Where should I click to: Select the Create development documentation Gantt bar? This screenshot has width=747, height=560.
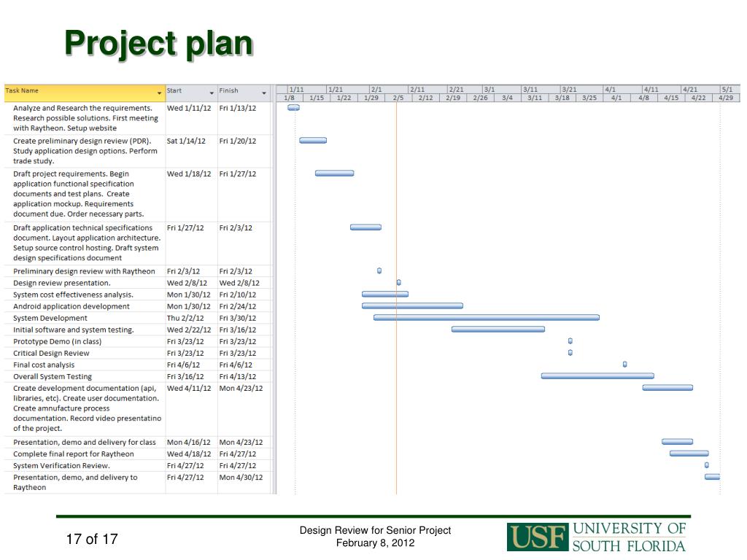(667, 388)
